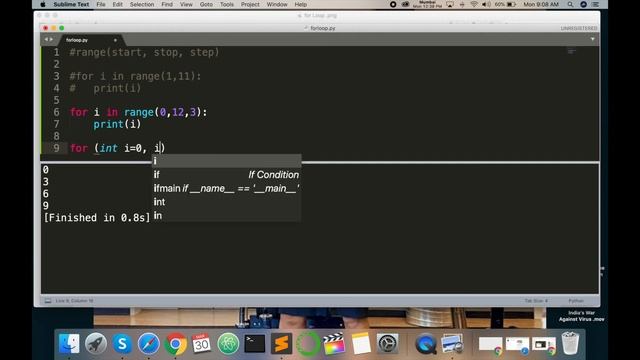Click AirPlay display icon in menu bar

tap(449, 4)
